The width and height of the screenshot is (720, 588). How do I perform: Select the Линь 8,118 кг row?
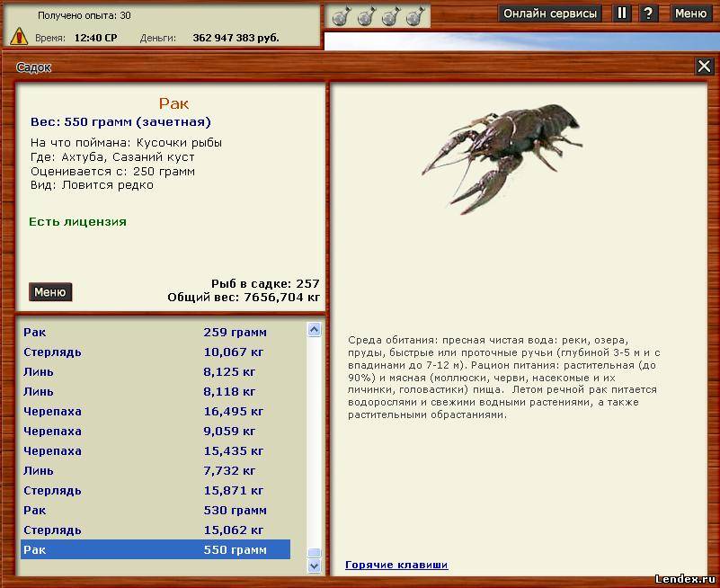(x=156, y=391)
